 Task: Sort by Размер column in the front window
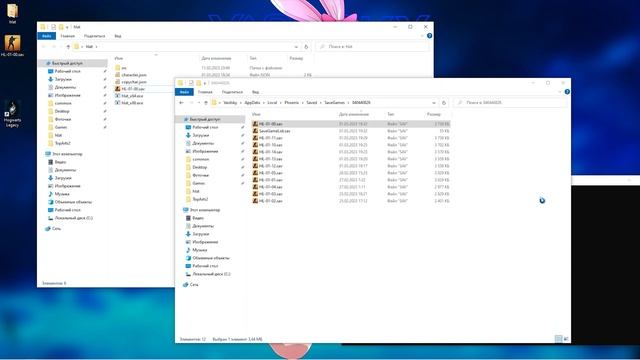point(433,114)
